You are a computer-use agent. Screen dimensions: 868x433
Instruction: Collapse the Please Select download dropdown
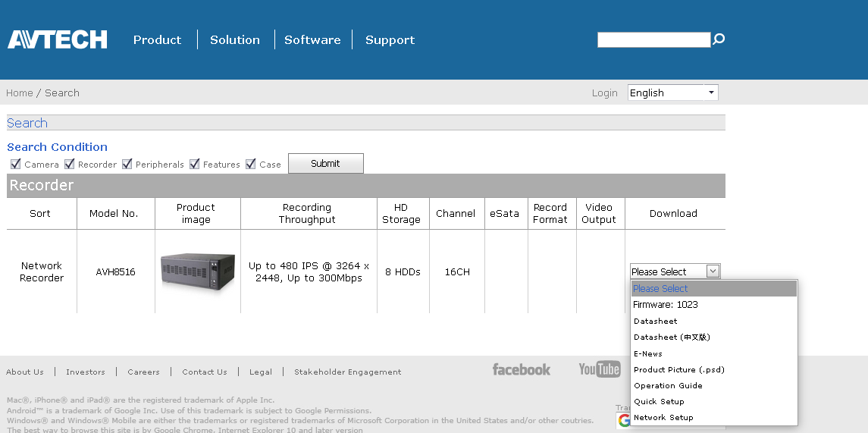click(x=675, y=271)
